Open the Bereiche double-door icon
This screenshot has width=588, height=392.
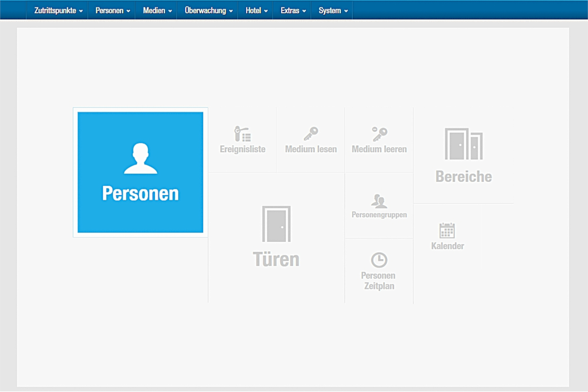click(x=464, y=144)
